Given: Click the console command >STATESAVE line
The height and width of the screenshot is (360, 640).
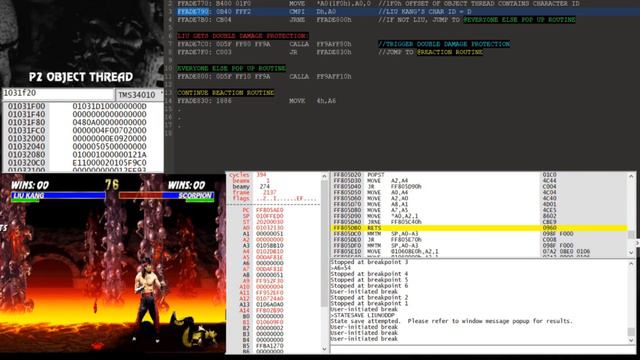Looking at the screenshot, I should tap(362, 315).
